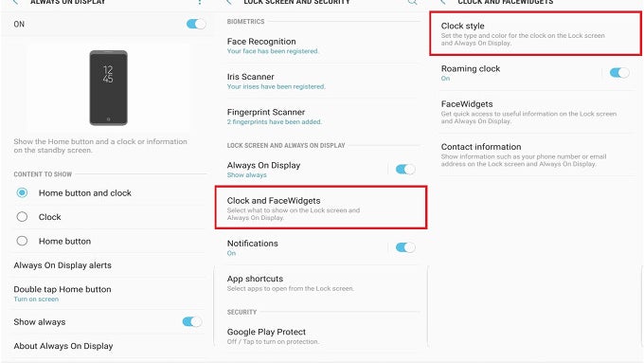Open Fingerprint Scanner settings
Image resolution: width=644 pixels, height=363 pixels.
[321, 117]
